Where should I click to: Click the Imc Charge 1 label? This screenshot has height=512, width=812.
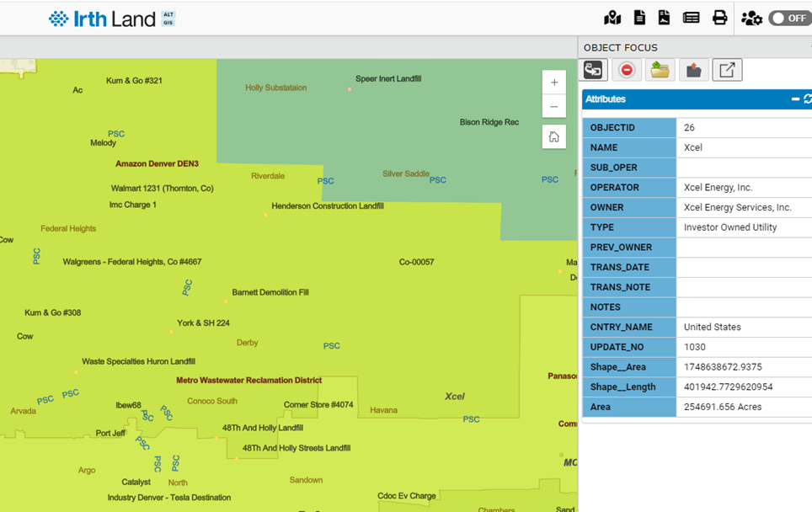[132, 205]
